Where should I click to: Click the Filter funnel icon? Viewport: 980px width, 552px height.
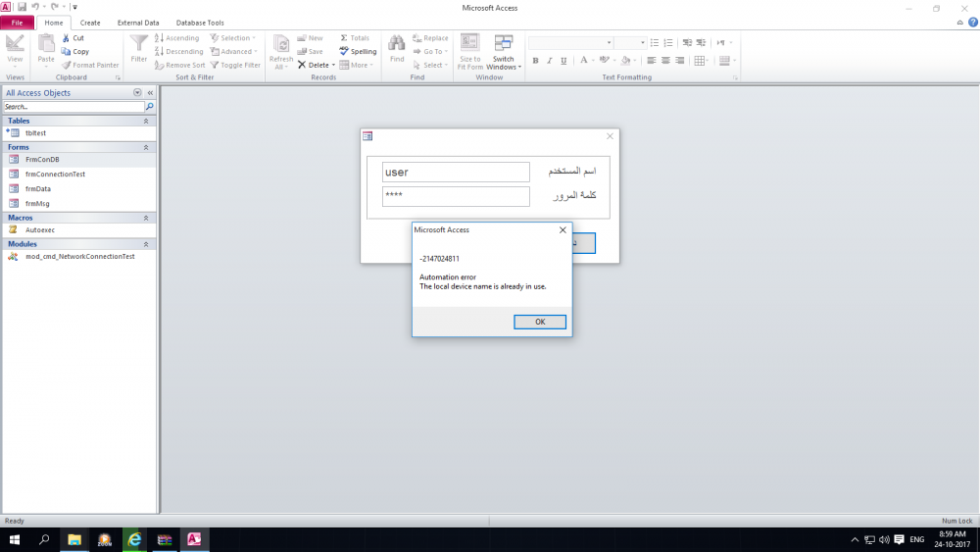(x=139, y=44)
